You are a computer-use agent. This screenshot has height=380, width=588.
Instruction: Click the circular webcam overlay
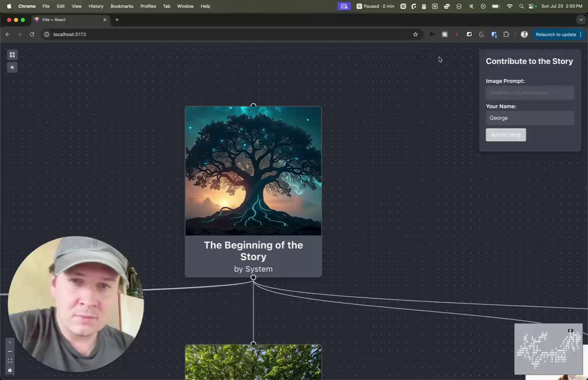click(76, 304)
